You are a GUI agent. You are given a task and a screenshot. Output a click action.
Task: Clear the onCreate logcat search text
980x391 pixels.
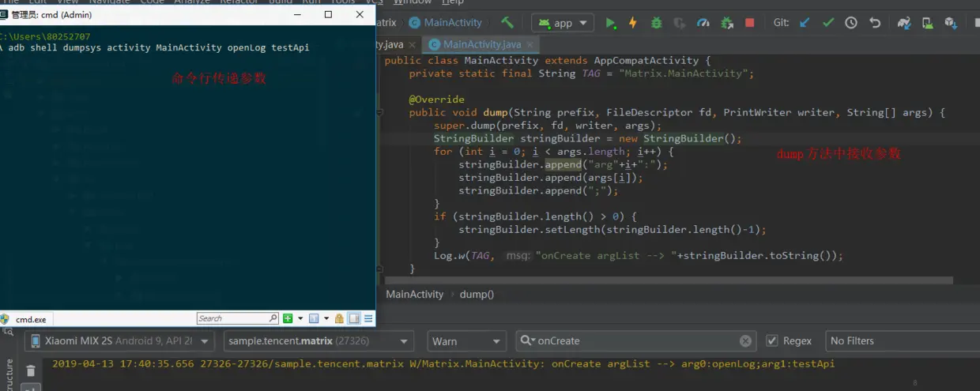745,341
